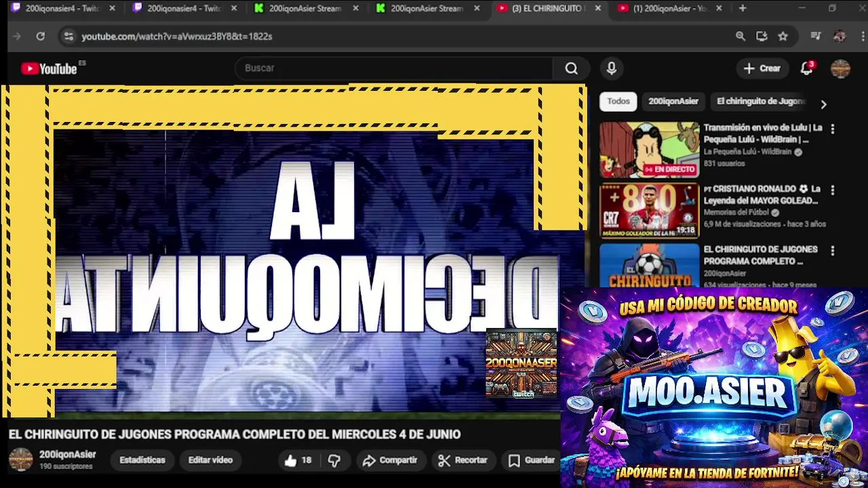Open the Chrome profile avatar
Screen dimensions: 868x488
pos(840,37)
